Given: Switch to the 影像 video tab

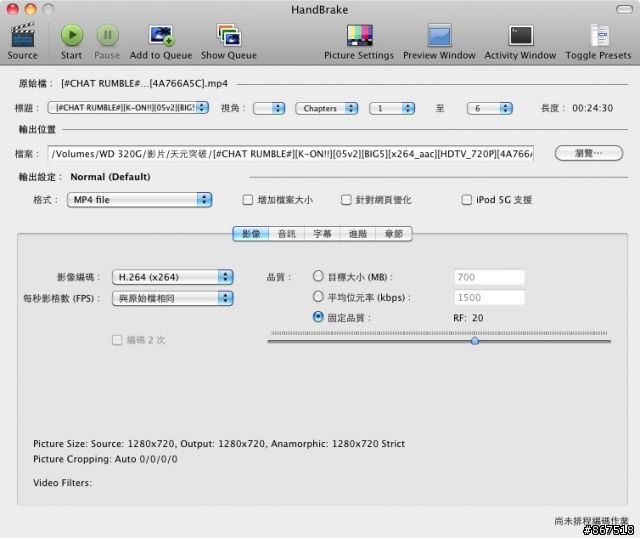Looking at the screenshot, I should [251, 234].
